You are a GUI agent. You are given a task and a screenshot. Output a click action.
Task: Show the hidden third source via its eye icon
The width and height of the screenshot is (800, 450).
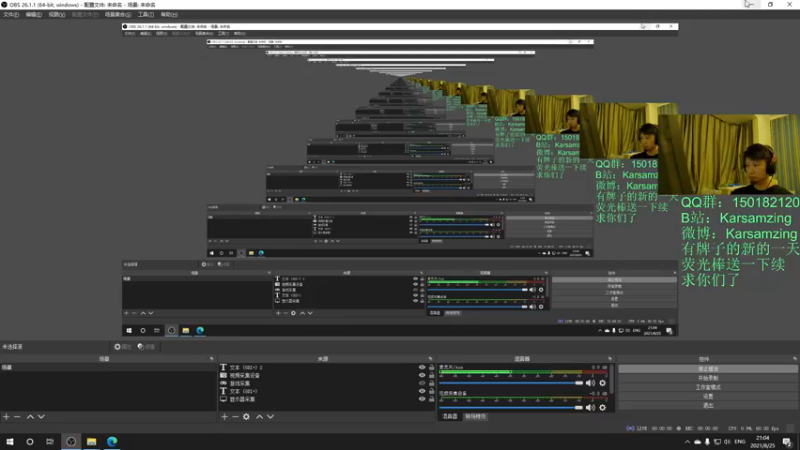(x=422, y=383)
